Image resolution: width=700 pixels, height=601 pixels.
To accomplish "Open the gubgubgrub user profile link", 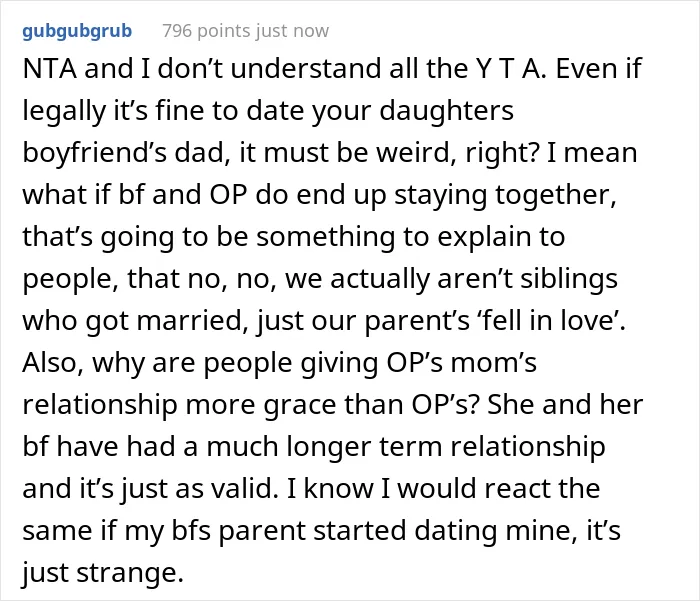I will coord(77,31).
